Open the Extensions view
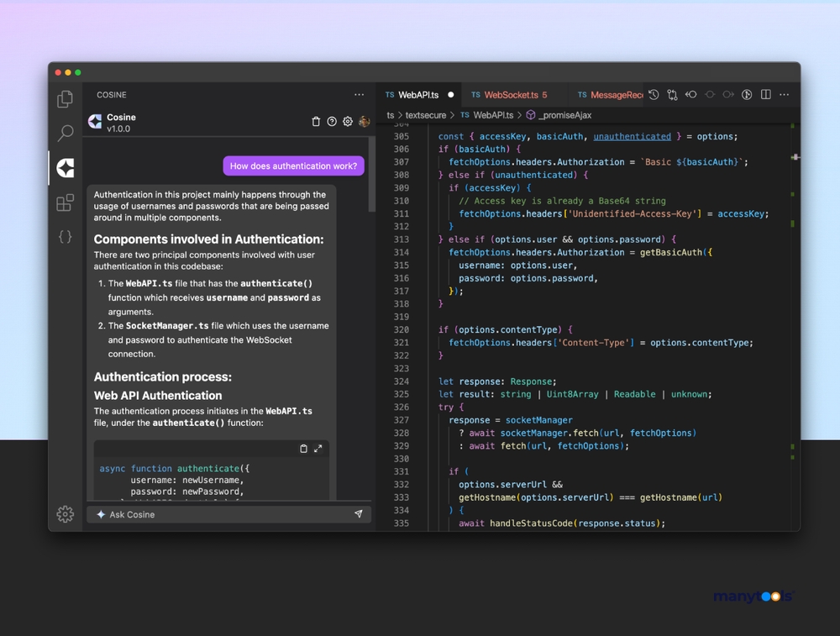This screenshot has height=636, width=840. [65, 202]
